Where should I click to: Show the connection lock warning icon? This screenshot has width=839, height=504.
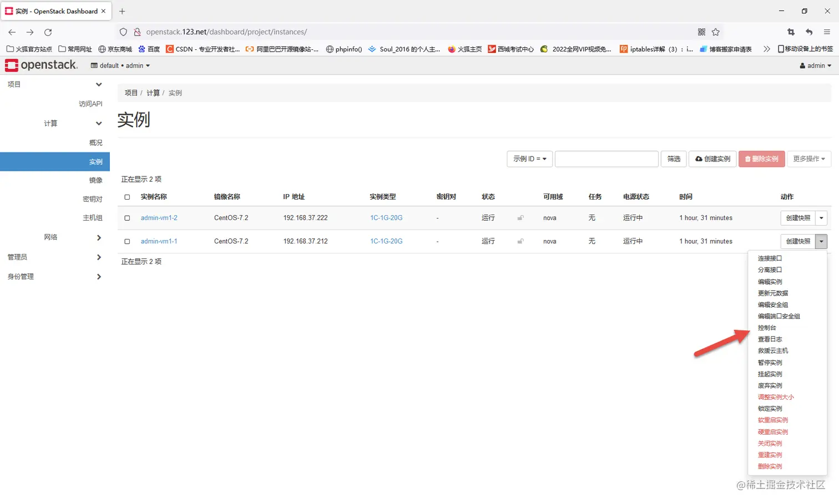137,32
